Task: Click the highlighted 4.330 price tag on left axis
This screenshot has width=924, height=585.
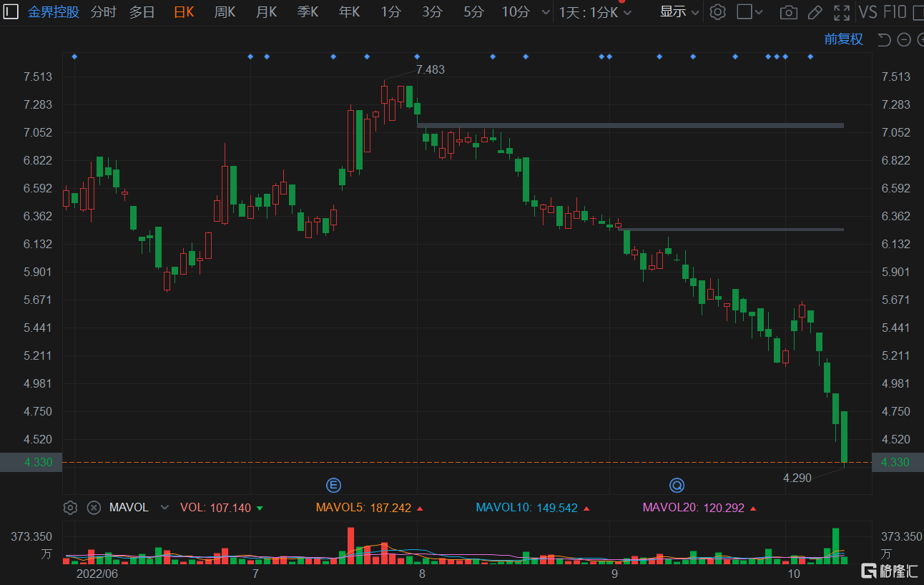Action: click(31, 463)
